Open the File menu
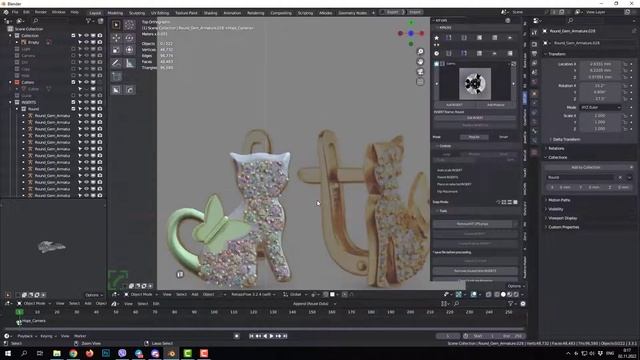The image size is (640, 360). [x=16, y=12]
